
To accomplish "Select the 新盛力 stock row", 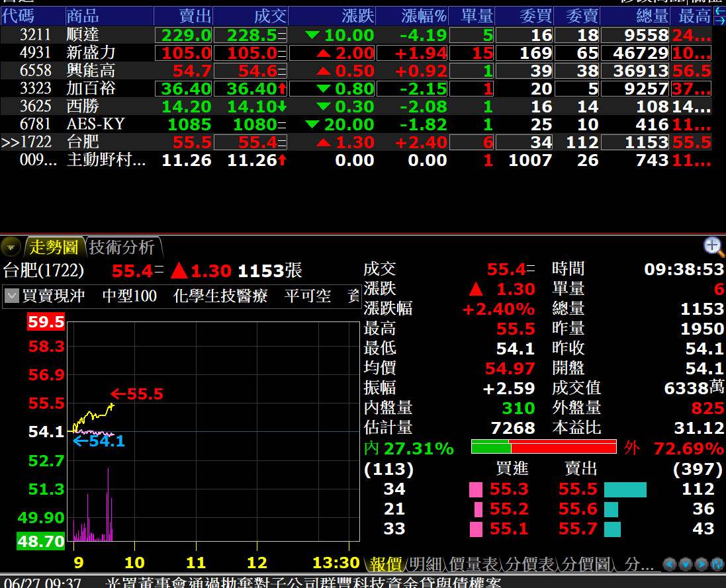I will [x=91, y=53].
